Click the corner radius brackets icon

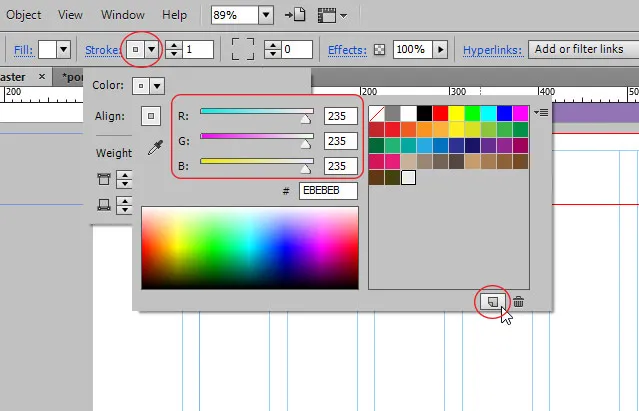(242, 49)
